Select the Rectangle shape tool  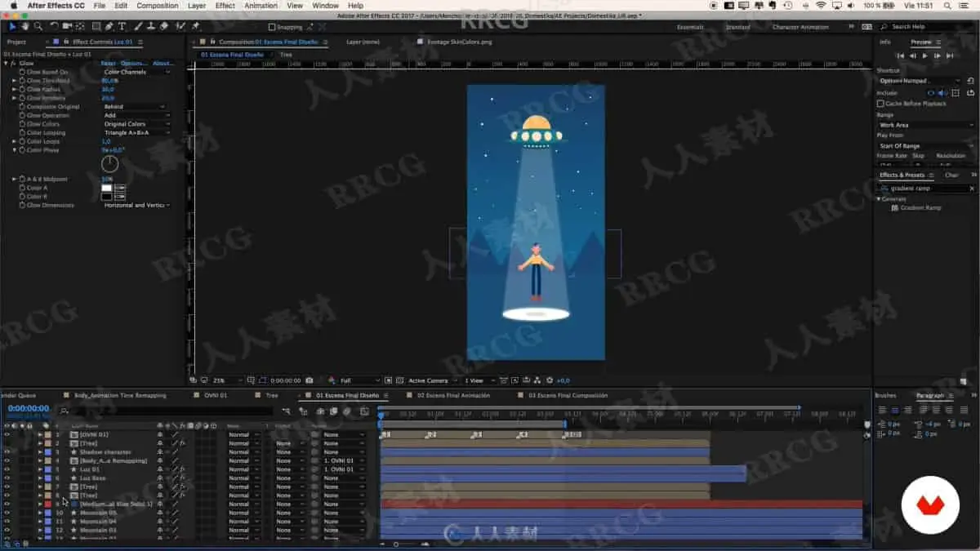pos(96,26)
